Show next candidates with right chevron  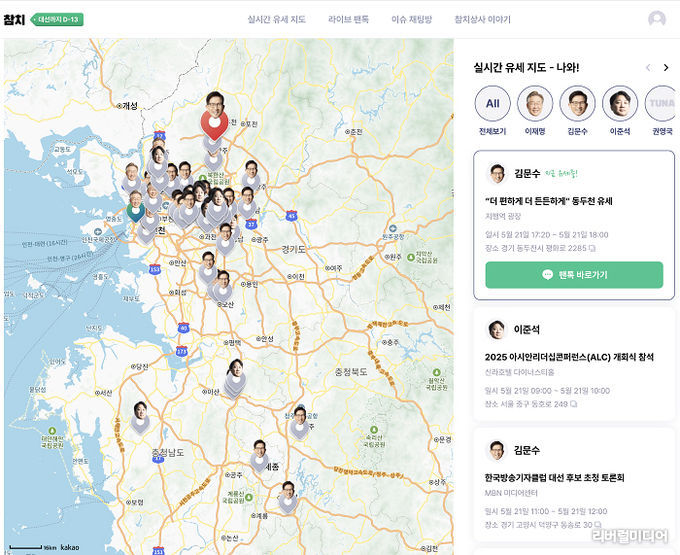click(666, 68)
